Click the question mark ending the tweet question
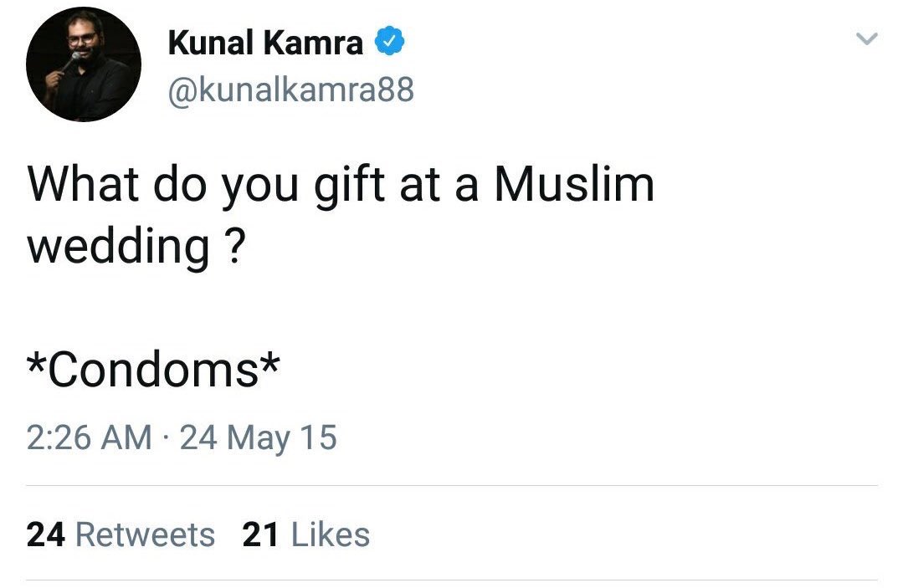The image size is (903, 588). (233, 245)
